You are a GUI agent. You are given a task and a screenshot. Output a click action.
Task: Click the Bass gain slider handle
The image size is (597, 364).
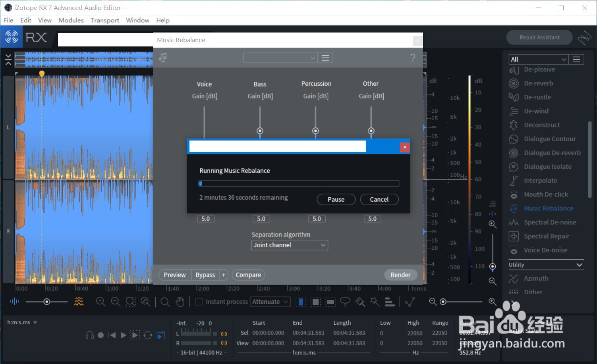pos(260,131)
